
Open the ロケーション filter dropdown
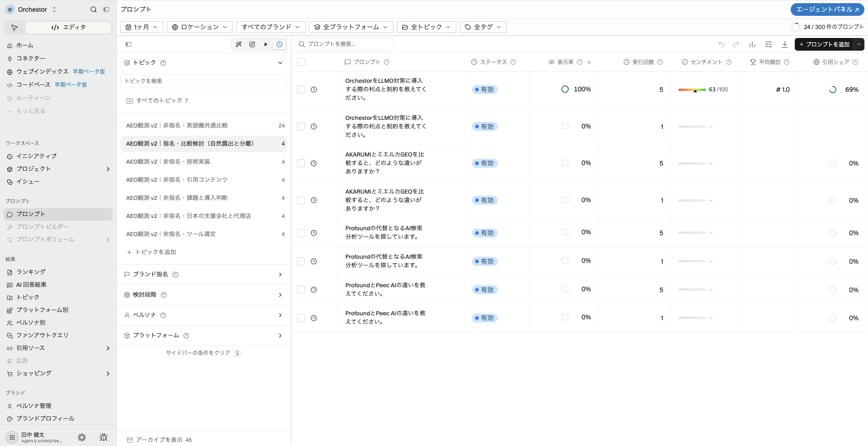200,27
